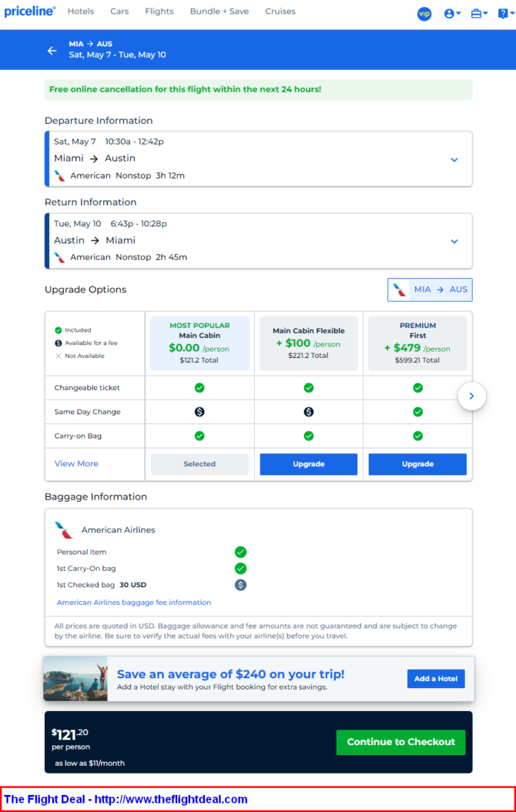Open the My Trips suitcase icon
This screenshot has width=516, height=812.
(x=479, y=14)
